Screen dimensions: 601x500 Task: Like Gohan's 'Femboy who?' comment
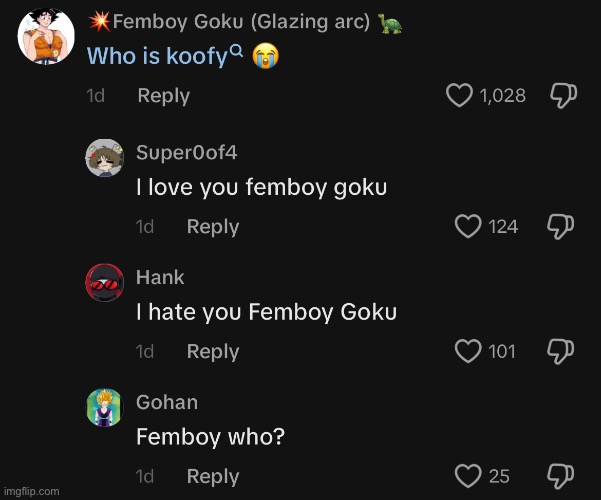pos(468,476)
